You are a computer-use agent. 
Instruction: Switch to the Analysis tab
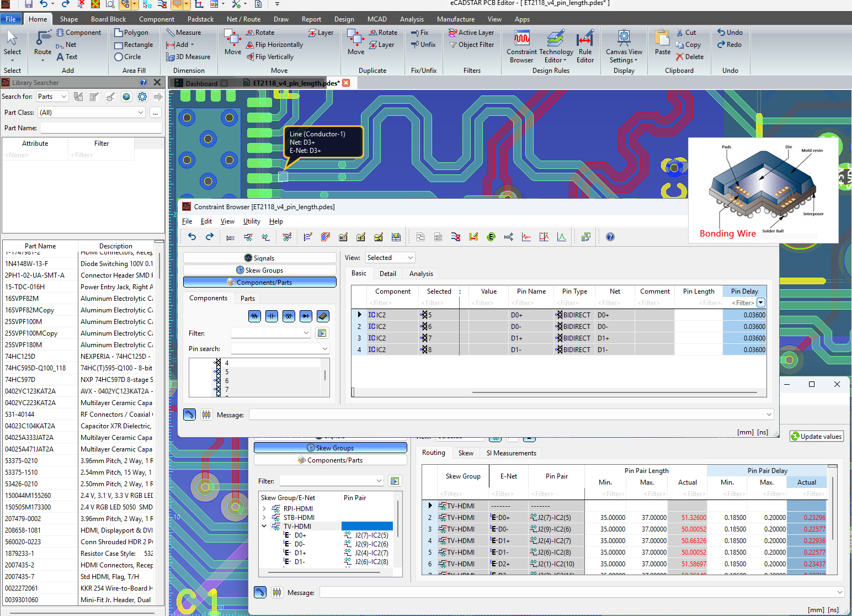(421, 274)
